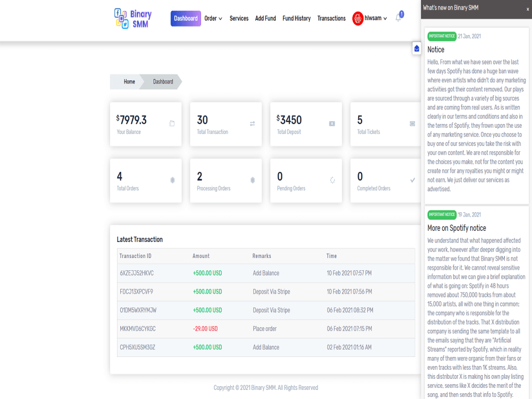Click the Place order remark

264,329
